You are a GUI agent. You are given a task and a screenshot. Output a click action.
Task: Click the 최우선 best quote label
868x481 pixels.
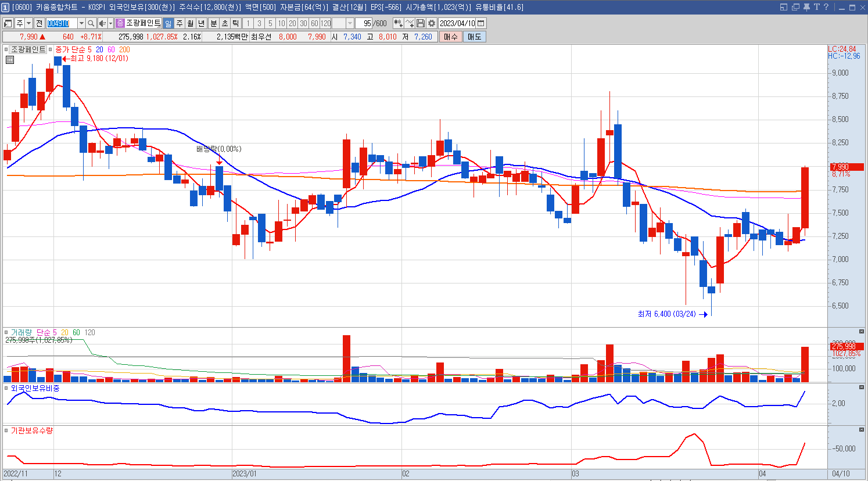click(261, 37)
